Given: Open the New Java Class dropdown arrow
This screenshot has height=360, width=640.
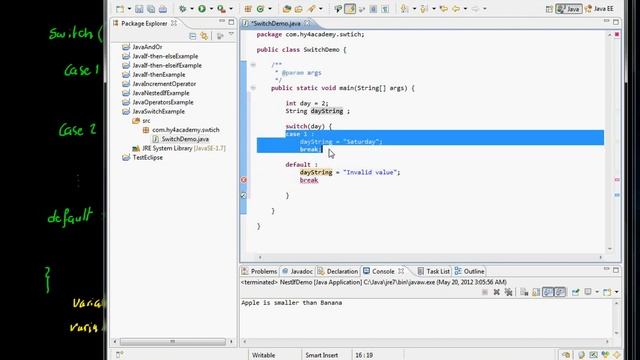Looking at the screenshot, I should (269, 9).
